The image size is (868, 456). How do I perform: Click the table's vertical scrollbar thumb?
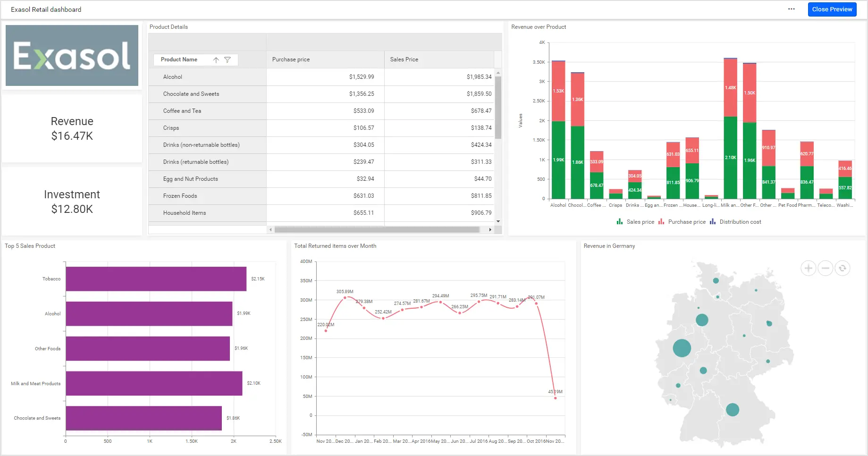pyautogui.click(x=498, y=108)
